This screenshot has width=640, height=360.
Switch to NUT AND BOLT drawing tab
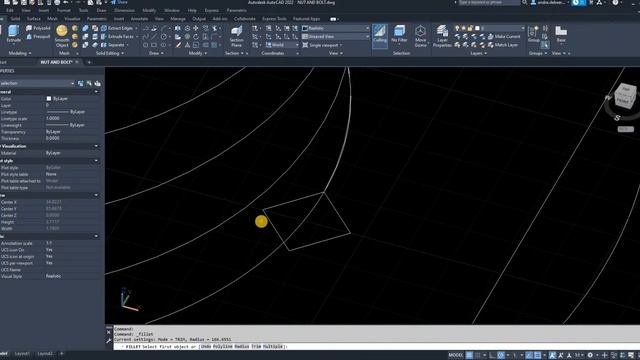56,62
